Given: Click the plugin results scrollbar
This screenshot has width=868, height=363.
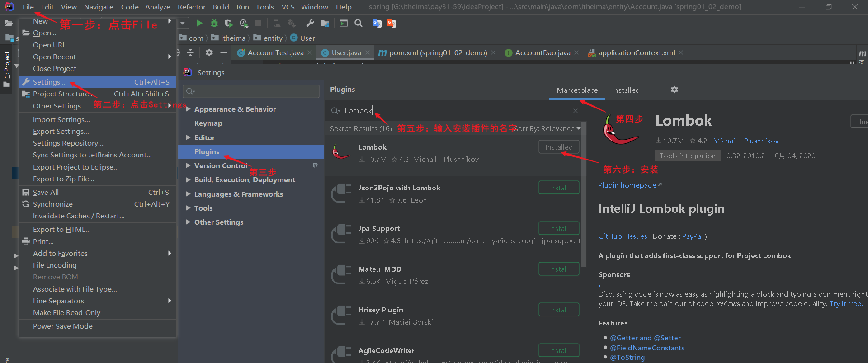Looking at the screenshot, I should (x=584, y=194).
